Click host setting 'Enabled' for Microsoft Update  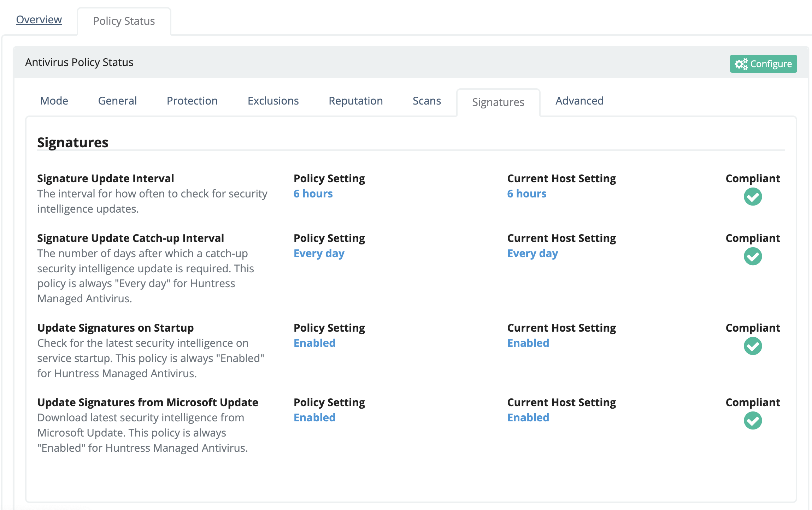pos(528,418)
